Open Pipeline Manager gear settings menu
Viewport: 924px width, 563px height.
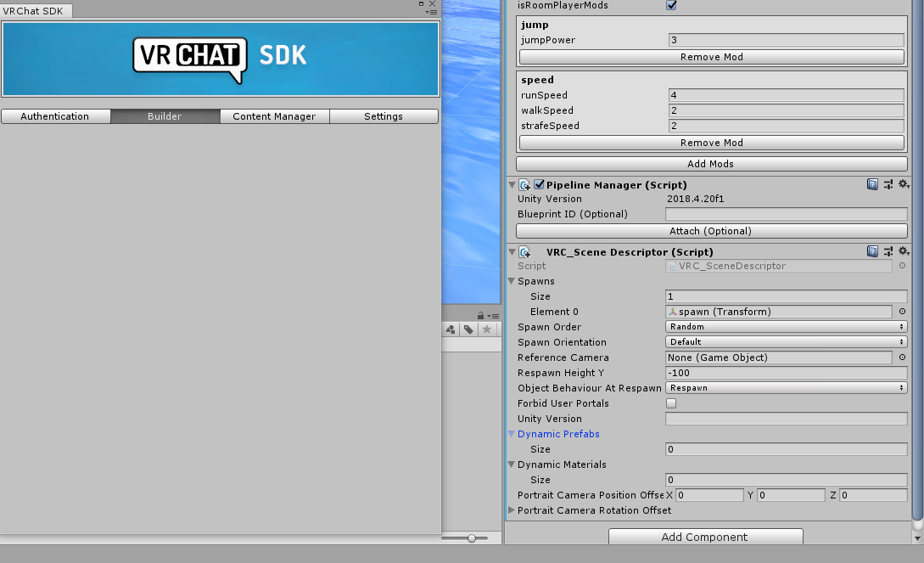coord(904,184)
